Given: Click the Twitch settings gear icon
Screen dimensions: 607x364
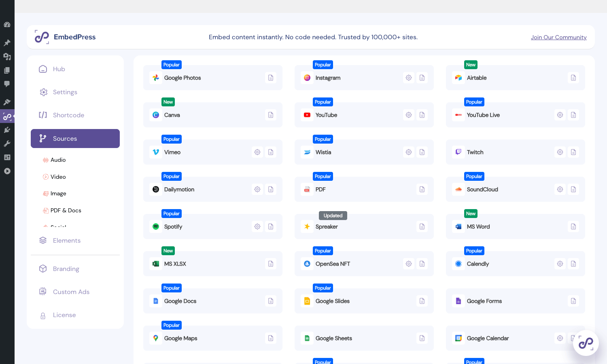Looking at the screenshot, I should tap(560, 152).
